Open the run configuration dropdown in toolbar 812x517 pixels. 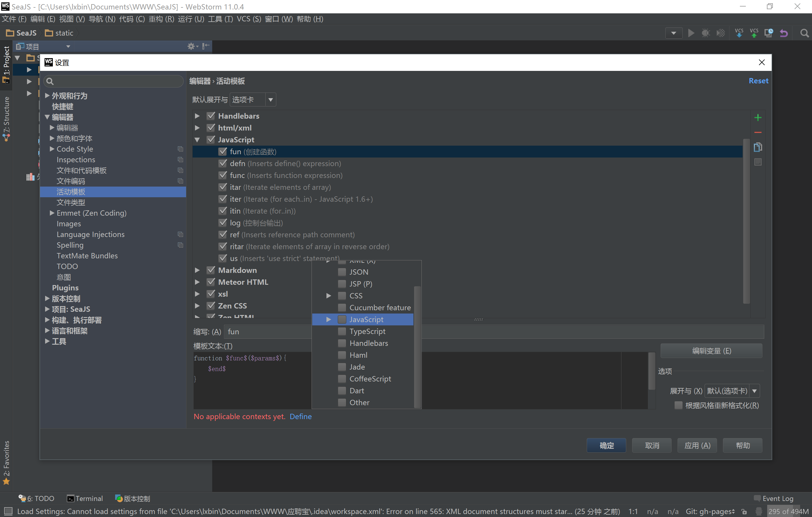(x=673, y=33)
